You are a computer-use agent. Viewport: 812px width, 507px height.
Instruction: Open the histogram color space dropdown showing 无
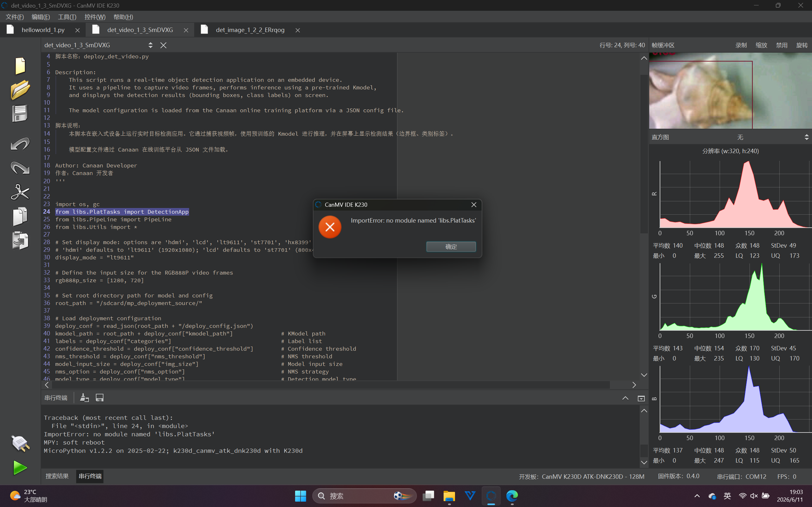tap(740, 137)
